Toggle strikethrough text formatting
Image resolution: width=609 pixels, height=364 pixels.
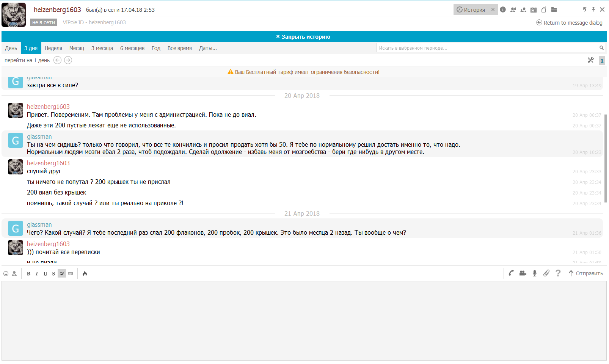(x=53, y=274)
